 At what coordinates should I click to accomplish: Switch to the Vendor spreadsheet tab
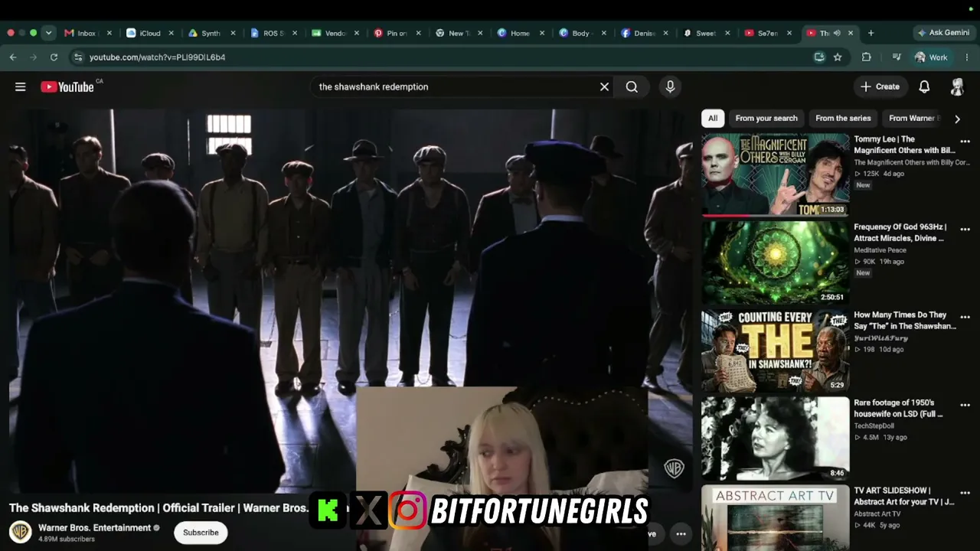point(336,33)
